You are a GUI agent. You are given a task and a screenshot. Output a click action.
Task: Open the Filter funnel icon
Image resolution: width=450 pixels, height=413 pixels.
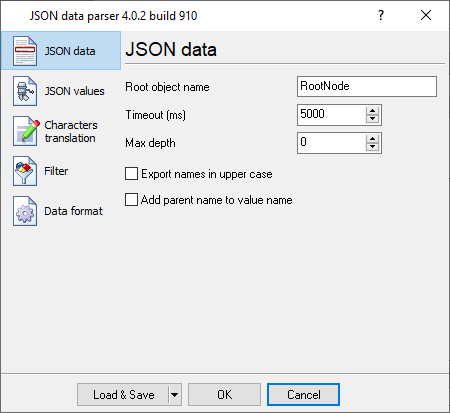click(x=25, y=171)
